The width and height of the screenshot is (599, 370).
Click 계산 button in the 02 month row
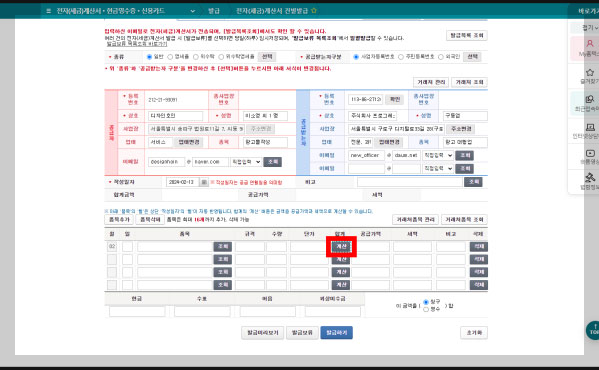pyautogui.click(x=341, y=247)
